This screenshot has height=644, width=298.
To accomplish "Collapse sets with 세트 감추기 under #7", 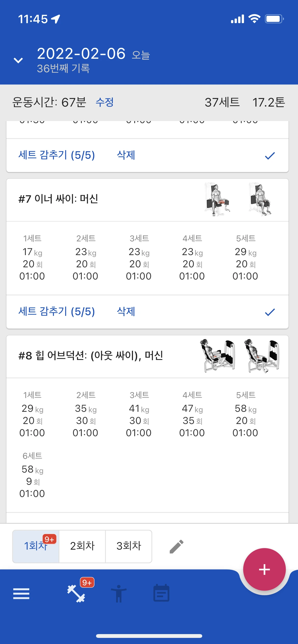I will click(57, 312).
